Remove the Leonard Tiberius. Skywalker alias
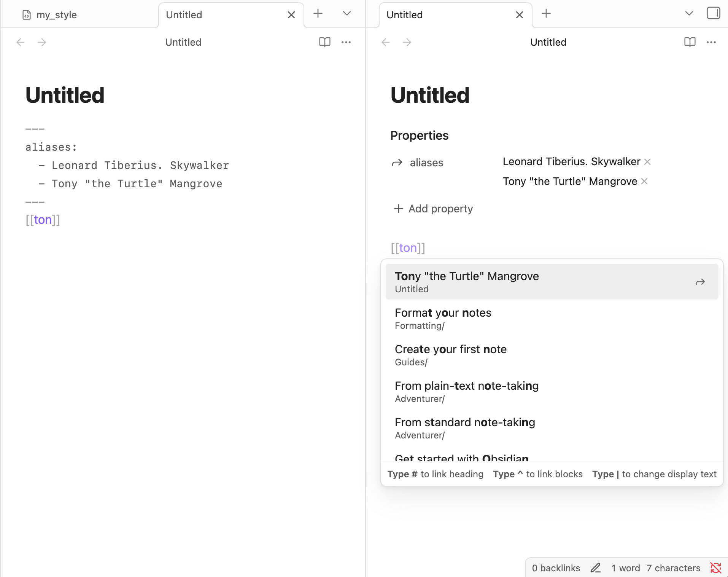728x577 pixels. tap(647, 162)
